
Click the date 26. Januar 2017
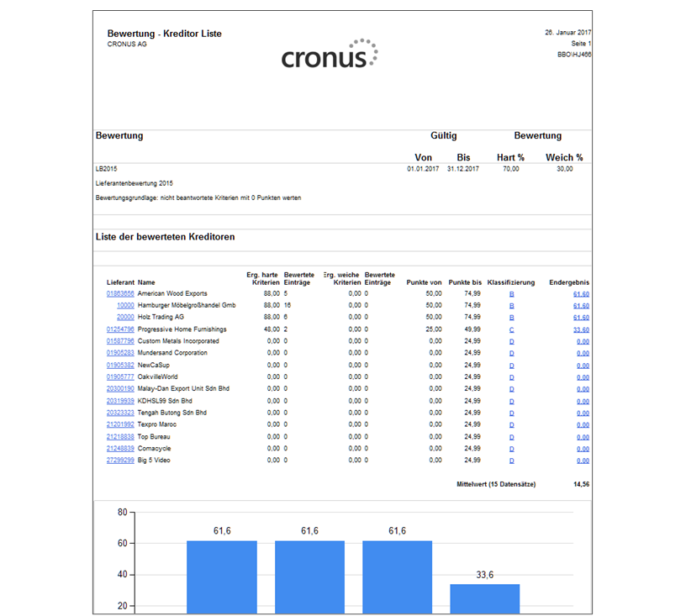(x=567, y=32)
